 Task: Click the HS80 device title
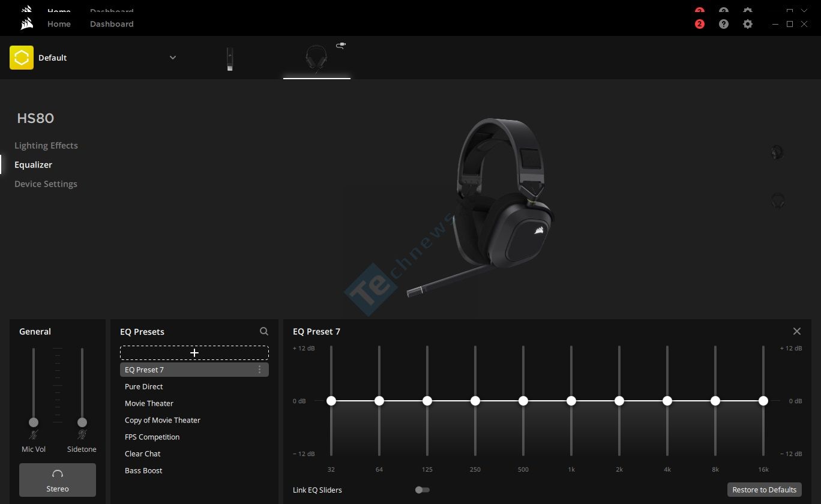coord(35,118)
